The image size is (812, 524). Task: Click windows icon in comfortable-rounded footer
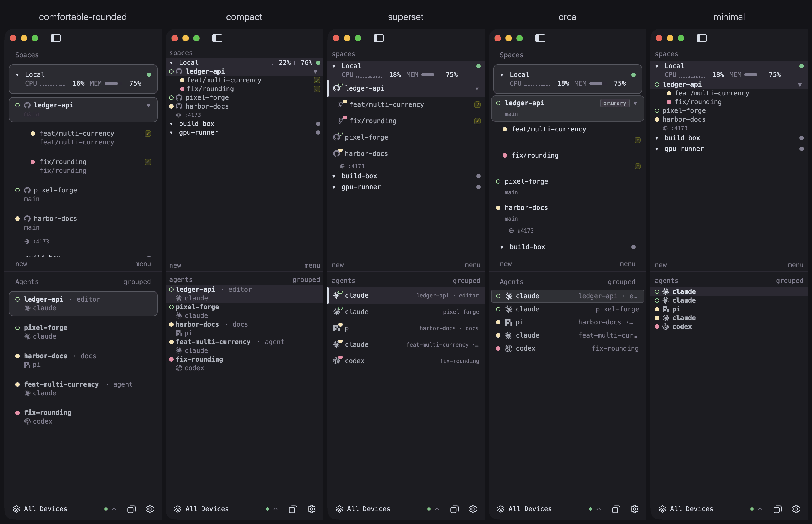[x=132, y=509]
